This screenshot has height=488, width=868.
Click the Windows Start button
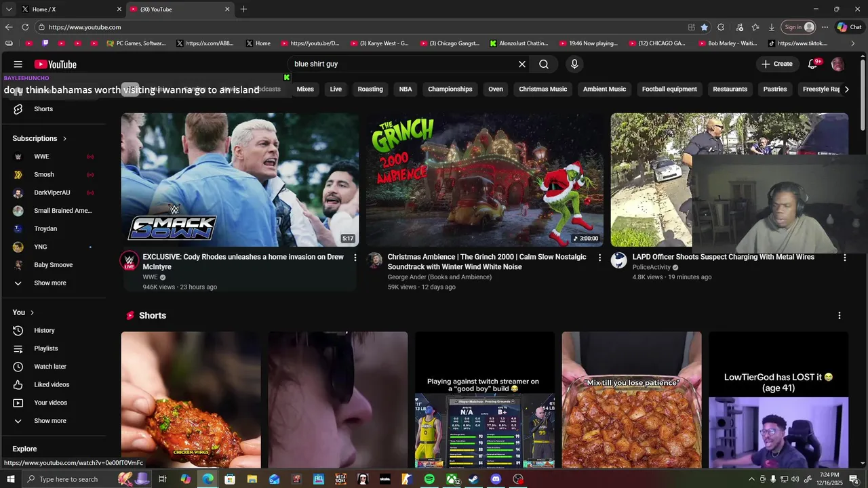11,479
